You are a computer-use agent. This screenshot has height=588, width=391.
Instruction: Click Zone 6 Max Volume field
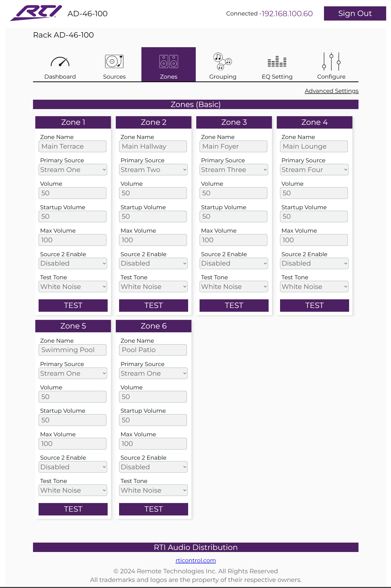pos(153,444)
